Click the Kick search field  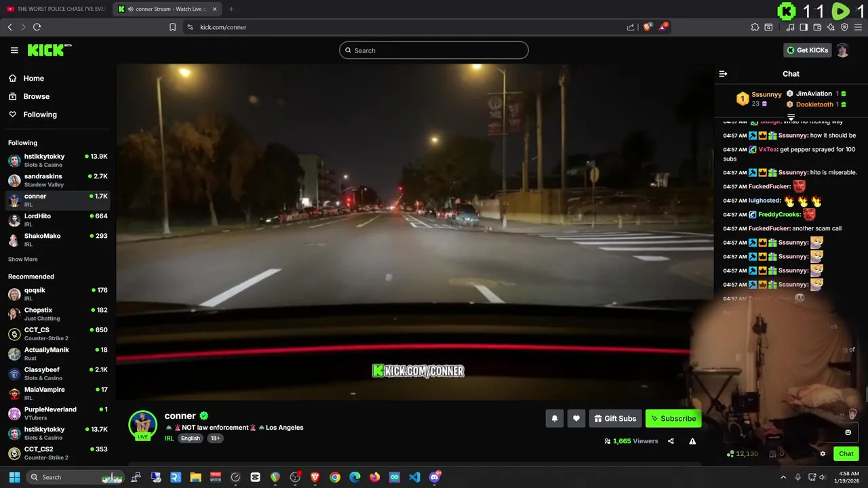pos(434,50)
